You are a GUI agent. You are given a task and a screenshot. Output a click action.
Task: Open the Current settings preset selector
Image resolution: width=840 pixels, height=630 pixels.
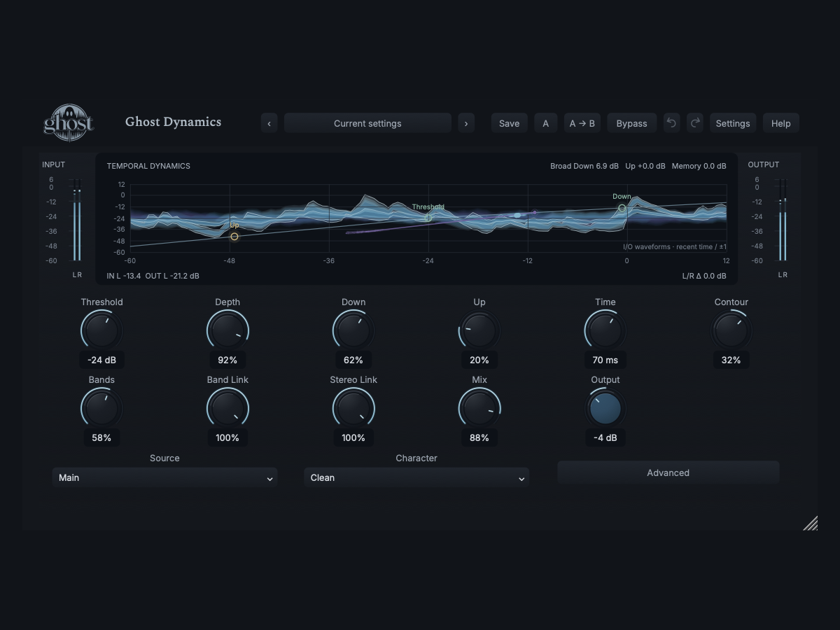click(367, 123)
